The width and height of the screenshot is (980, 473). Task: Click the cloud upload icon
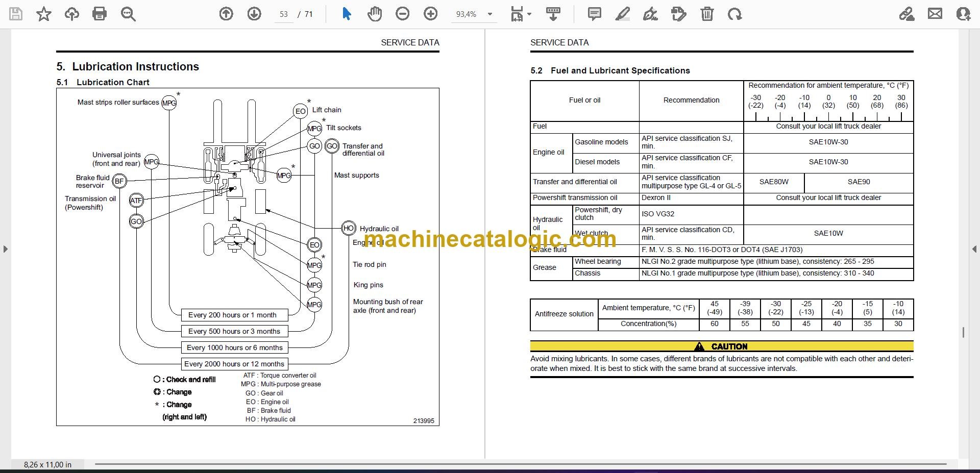click(71, 14)
